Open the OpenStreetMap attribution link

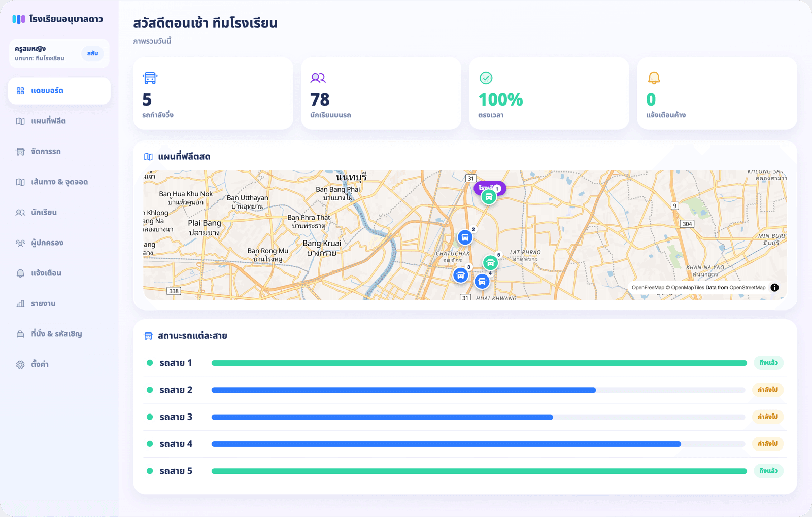coord(748,288)
